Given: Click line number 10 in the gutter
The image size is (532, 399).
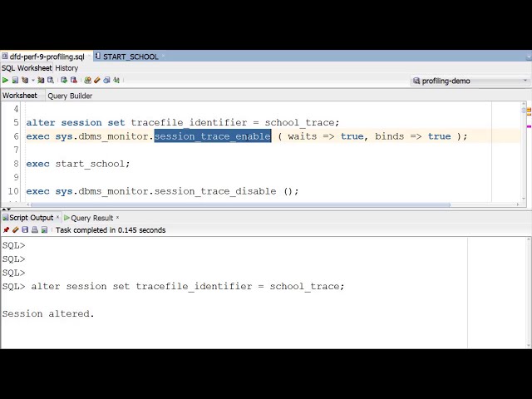Looking at the screenshot, I should click(13, 191).
